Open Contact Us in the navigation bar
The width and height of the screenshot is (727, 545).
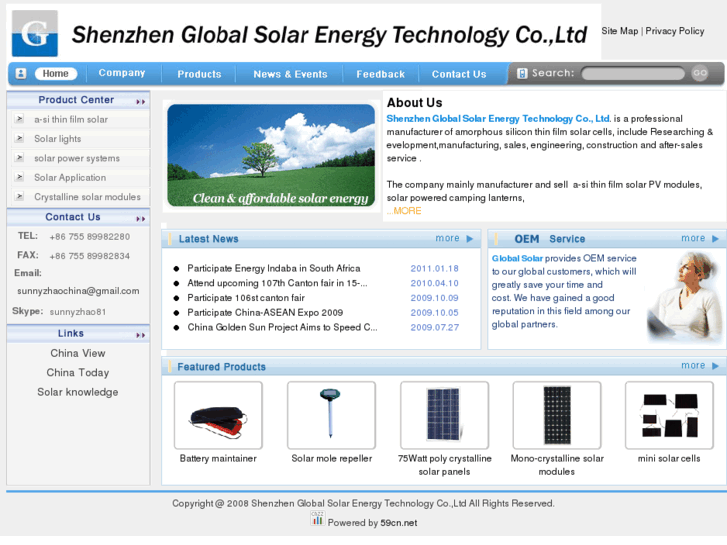[459, 74]
